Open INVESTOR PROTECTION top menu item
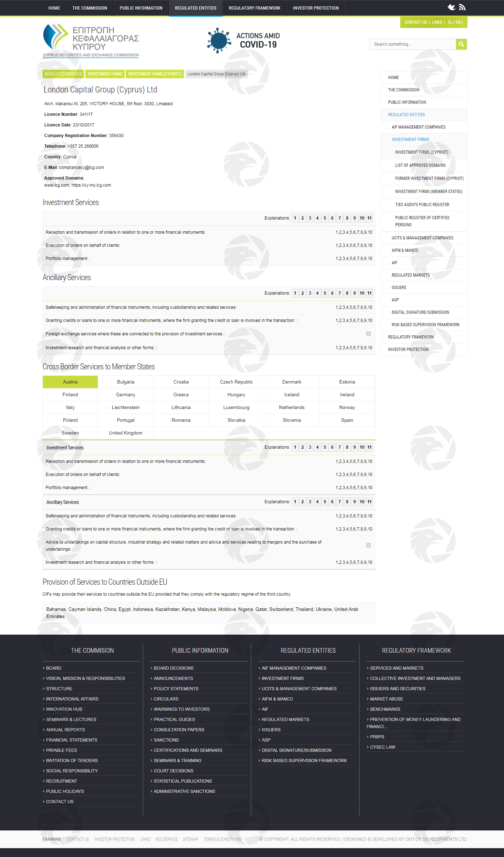This screenshot has height=857, width=504. [316, 8]
